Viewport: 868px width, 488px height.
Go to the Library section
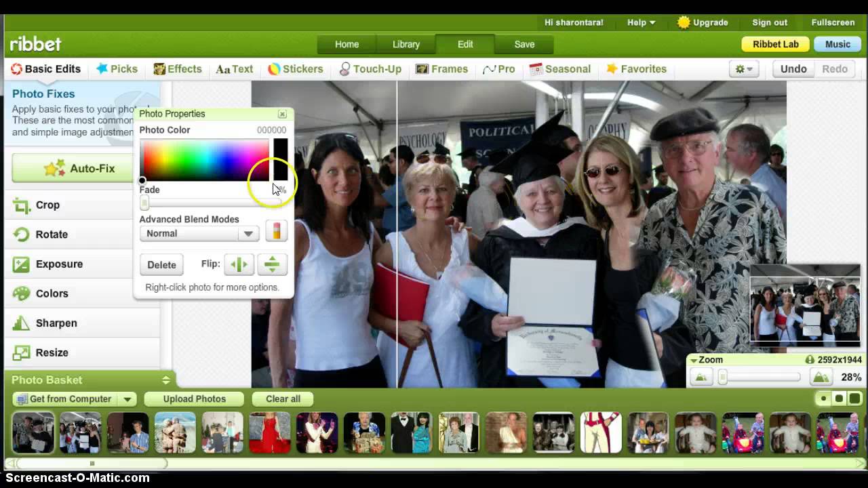406,44
